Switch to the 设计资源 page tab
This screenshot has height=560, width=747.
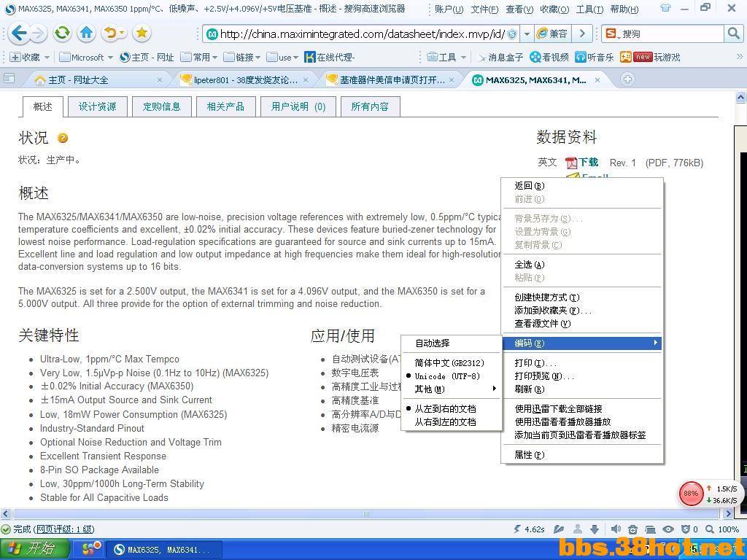click(x=98, y=106)
